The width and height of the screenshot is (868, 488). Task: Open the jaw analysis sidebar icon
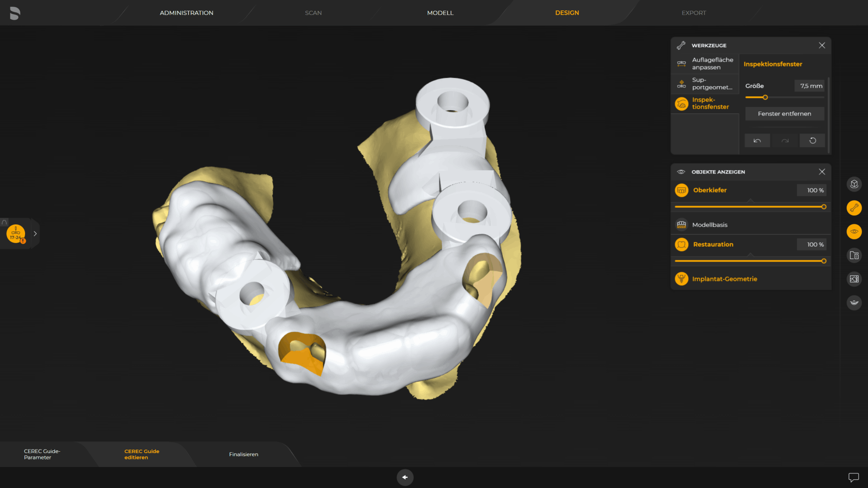(x=854, y=303)
